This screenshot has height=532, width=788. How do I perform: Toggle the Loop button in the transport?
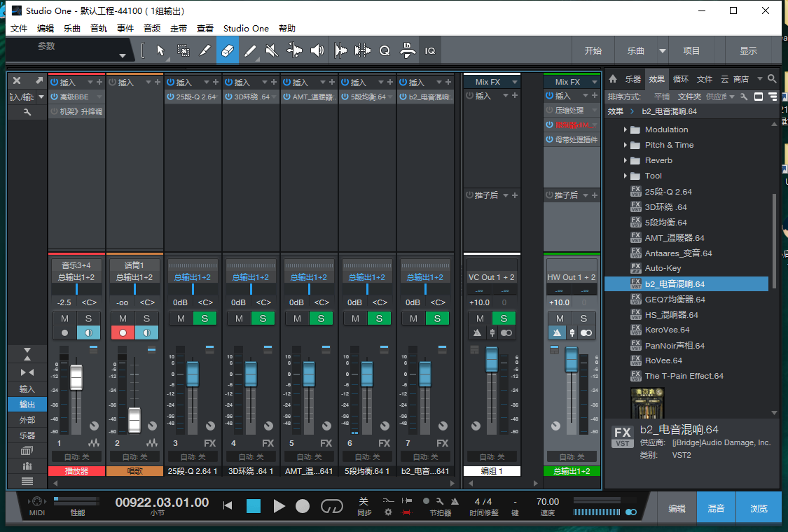(332, 506)
